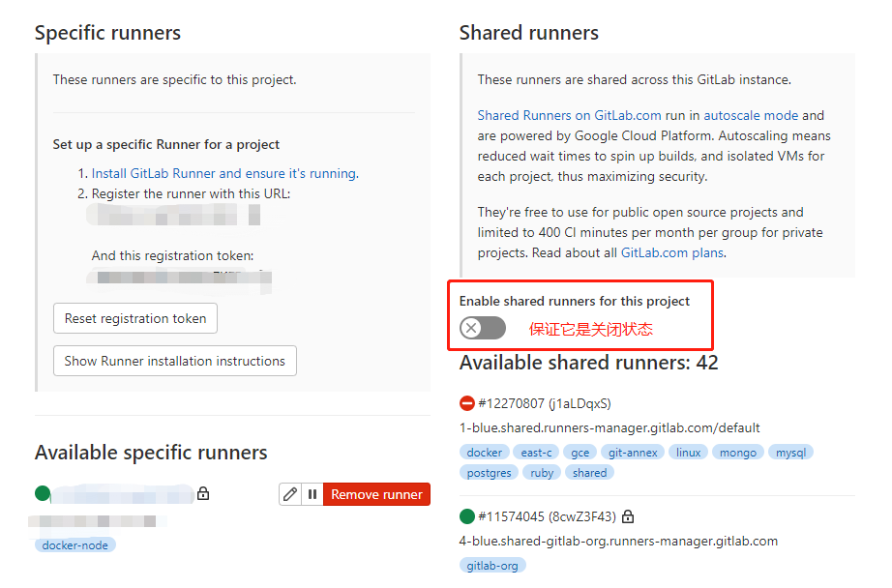Image resolution: width=892 pixels, height=588 pixels.
Task: Click the green status dot of the specific runner
Action: click(x=43, y=494)
